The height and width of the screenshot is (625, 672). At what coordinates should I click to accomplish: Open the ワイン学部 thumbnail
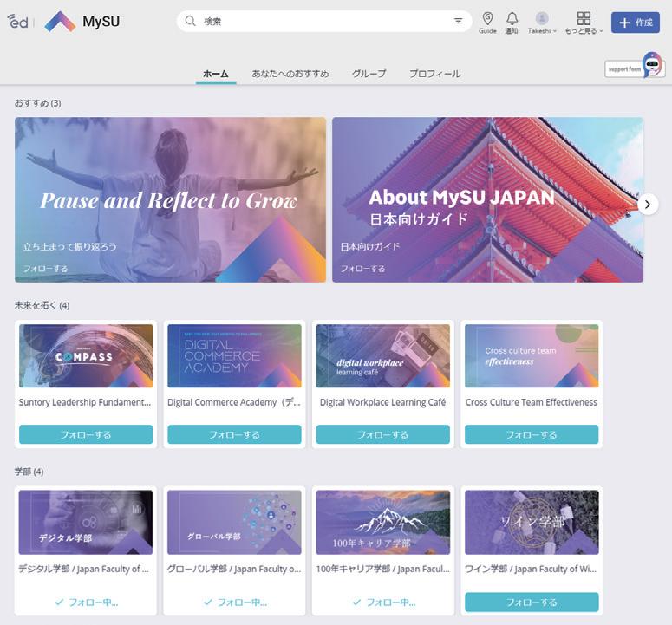coord(532,522)
